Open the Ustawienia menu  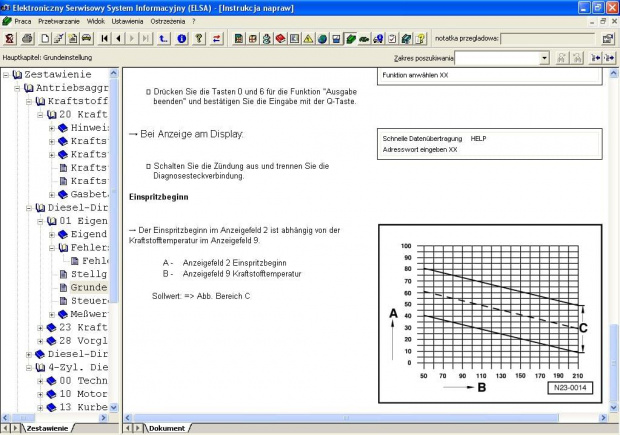click(127, 21)
